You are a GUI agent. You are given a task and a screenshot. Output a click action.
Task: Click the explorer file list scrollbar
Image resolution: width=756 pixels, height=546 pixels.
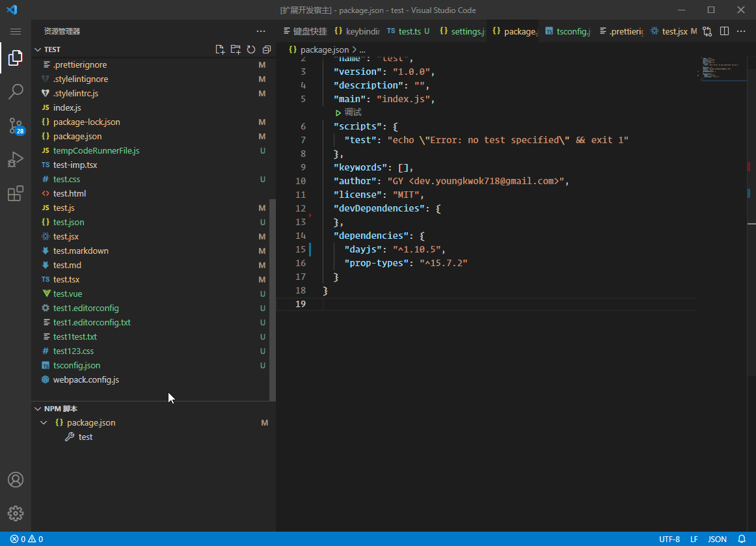[x=273, y=299]
